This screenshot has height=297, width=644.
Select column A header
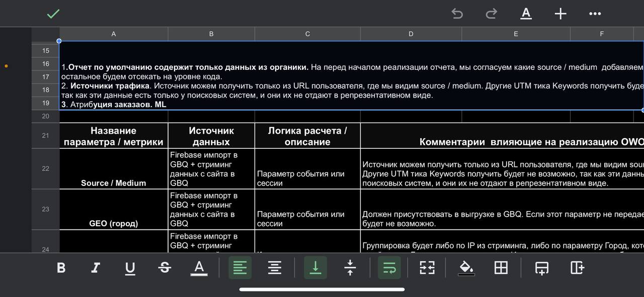pyautogui.click(x=114, y=34)
